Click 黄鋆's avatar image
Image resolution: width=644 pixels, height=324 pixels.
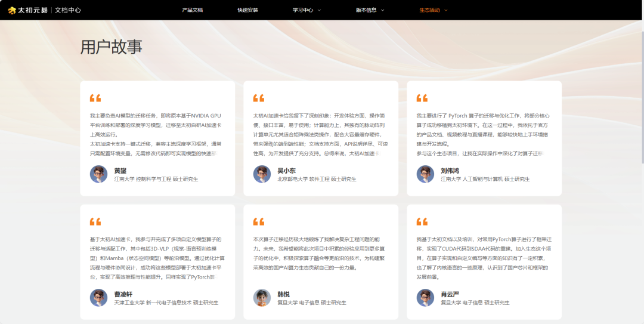pyautogui.click(x=98, y=174)
